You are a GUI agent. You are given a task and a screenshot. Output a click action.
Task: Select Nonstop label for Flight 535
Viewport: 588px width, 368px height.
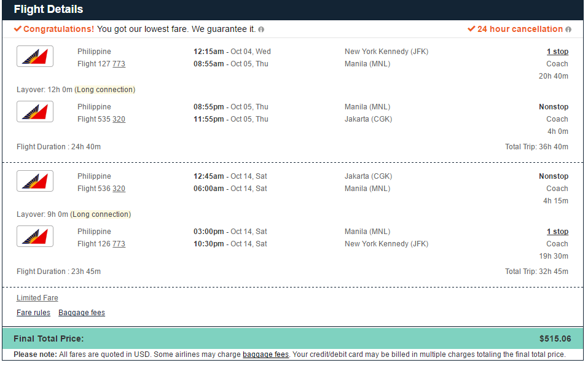click(x=554, y=107)
